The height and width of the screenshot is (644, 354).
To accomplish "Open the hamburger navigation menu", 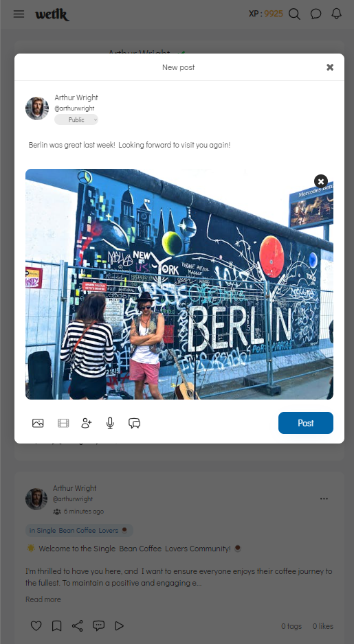I will click(19, 14).
